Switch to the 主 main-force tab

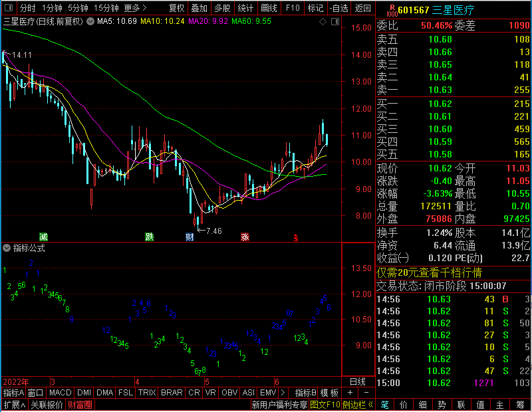[500, 405]
